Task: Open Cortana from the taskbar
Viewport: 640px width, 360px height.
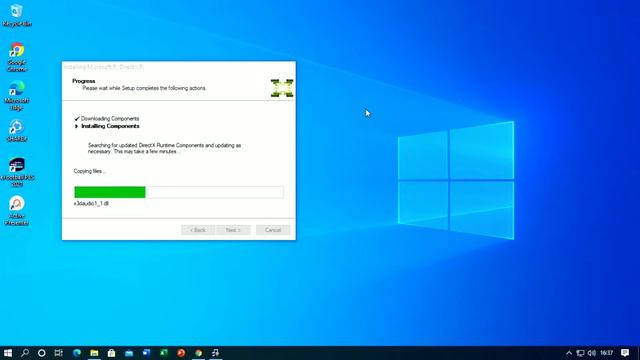Action: [x=42, y=353]
